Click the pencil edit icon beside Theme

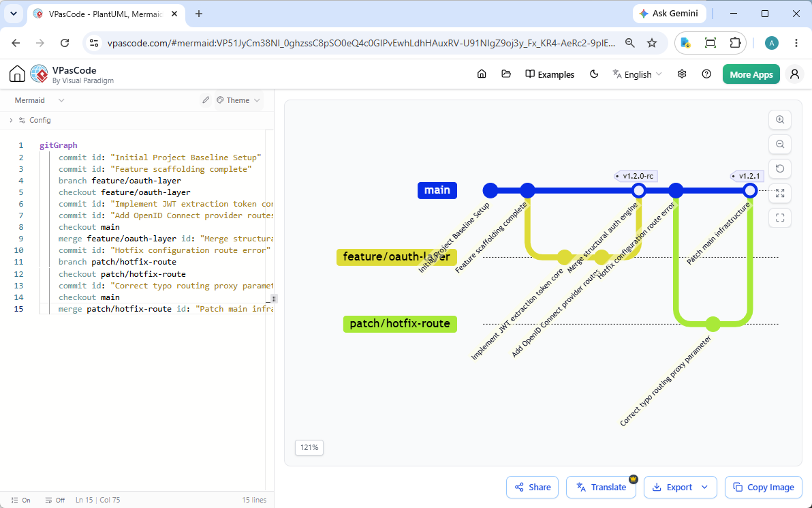point(206,100)
